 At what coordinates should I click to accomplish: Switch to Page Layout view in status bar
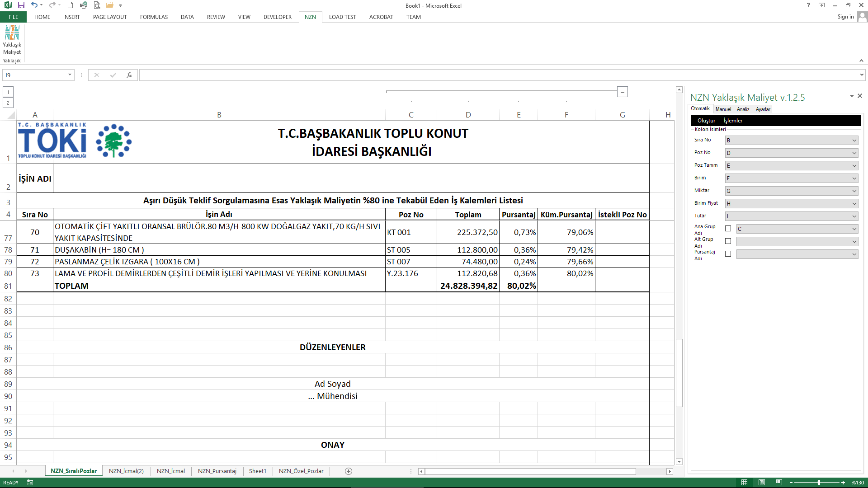(761, 483)
